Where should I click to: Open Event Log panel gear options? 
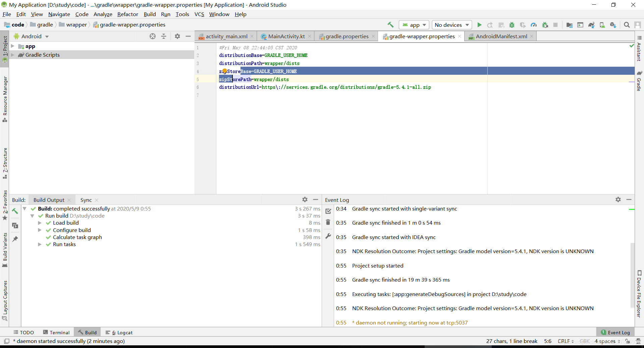(618, 199)
